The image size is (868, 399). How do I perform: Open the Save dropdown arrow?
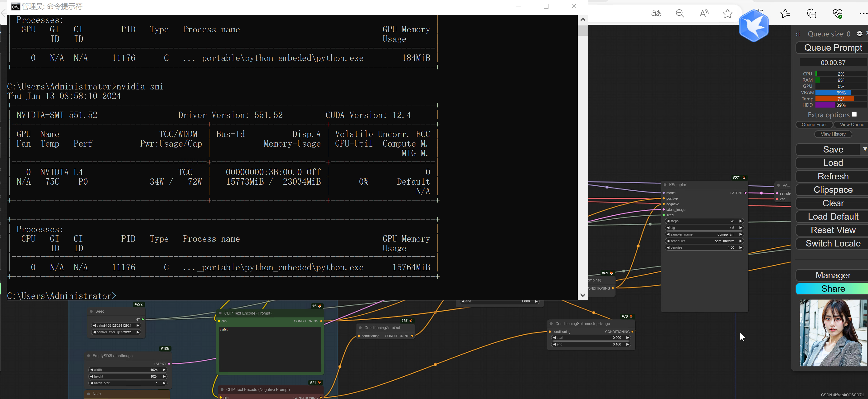point(865,149)
